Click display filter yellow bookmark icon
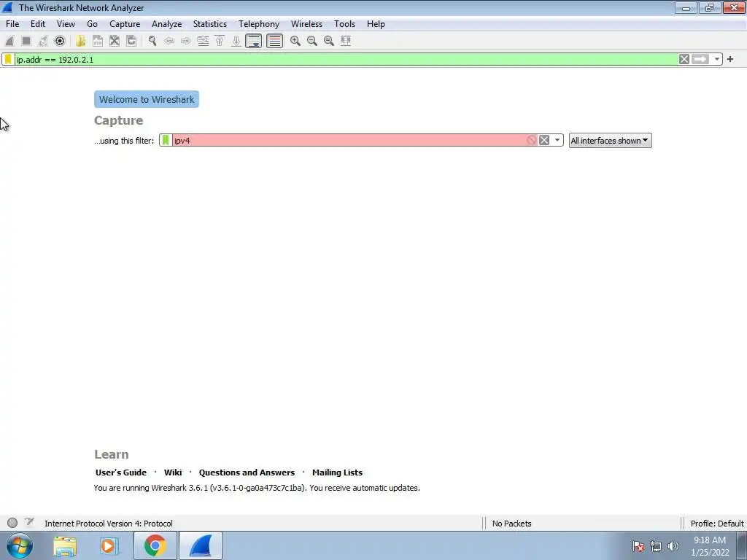 [8, 59]
